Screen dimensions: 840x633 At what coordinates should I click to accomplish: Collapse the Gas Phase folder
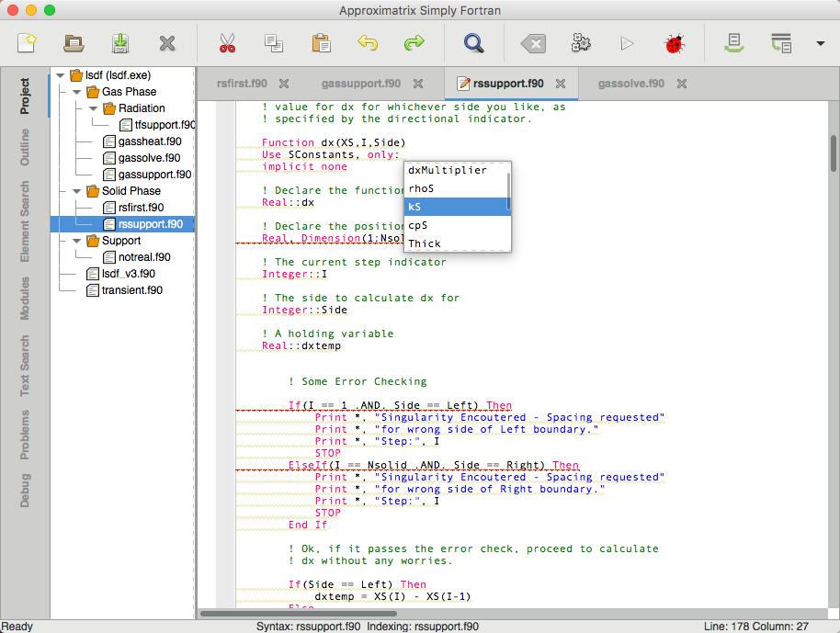(76, 92)
